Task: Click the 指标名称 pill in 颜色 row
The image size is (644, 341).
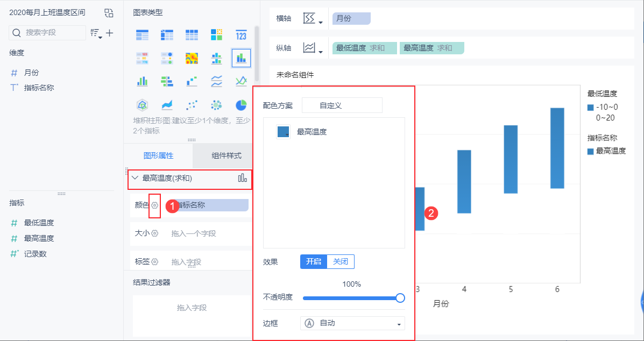Action: click(x=212, y=205)
